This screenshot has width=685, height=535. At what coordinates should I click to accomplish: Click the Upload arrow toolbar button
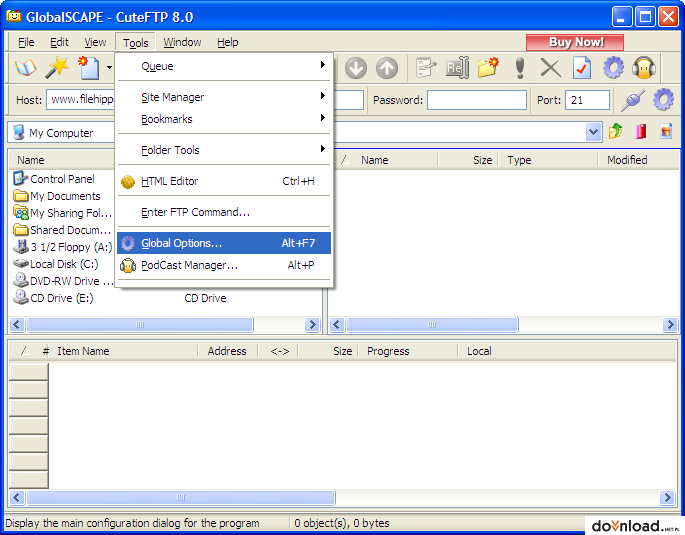coord(387,69)
